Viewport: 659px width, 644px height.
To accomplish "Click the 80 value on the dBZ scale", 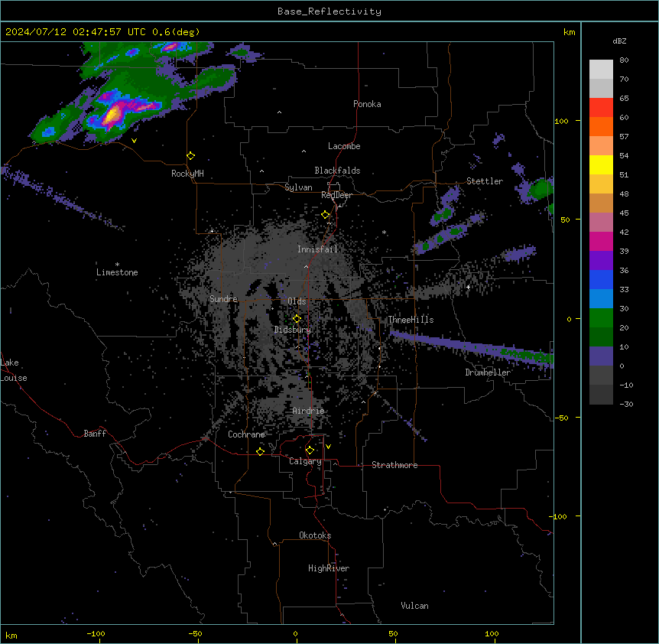I will coord(624,60).
